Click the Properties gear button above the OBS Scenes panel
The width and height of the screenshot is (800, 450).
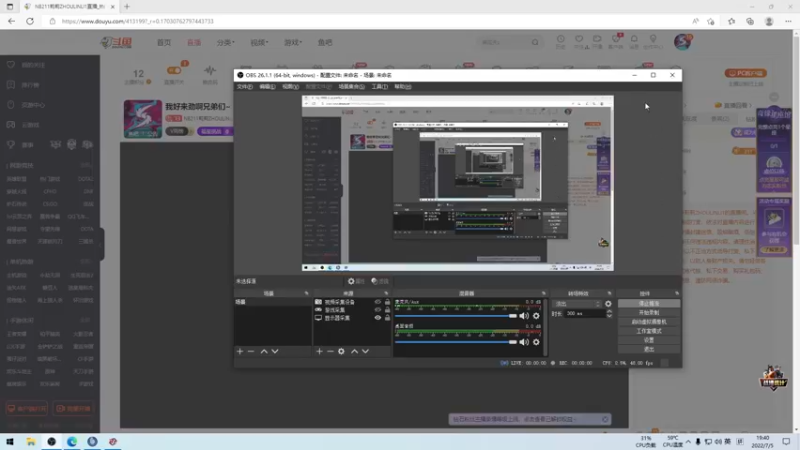[x=356, y=281]
